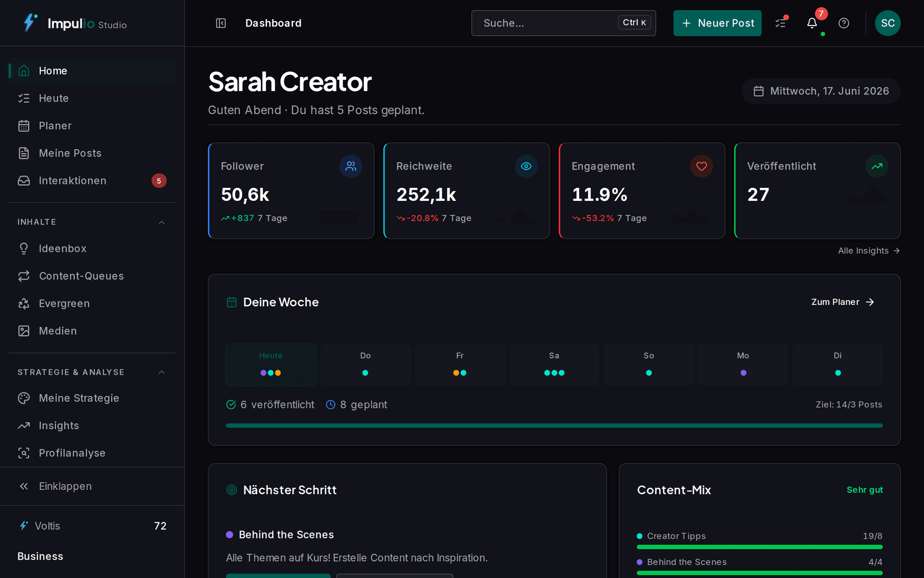Open the task checklist icon in header
Screen dimensions: 924x578
tap(781, 23)
